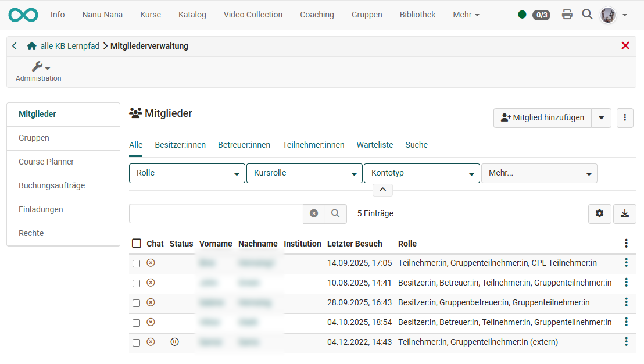Switch to the Besitzer:innen tab
644x364 pixels.
click(x=180, y=145)
